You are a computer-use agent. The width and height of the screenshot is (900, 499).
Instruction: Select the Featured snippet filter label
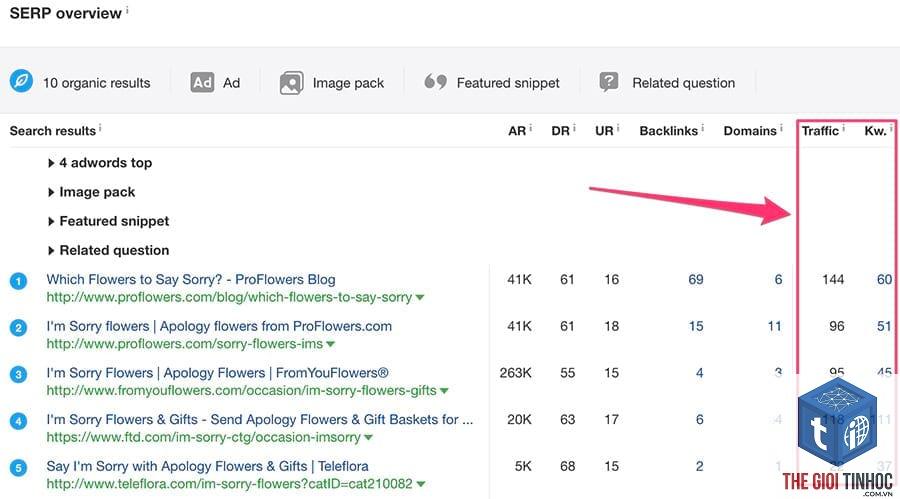click(508, 83)
